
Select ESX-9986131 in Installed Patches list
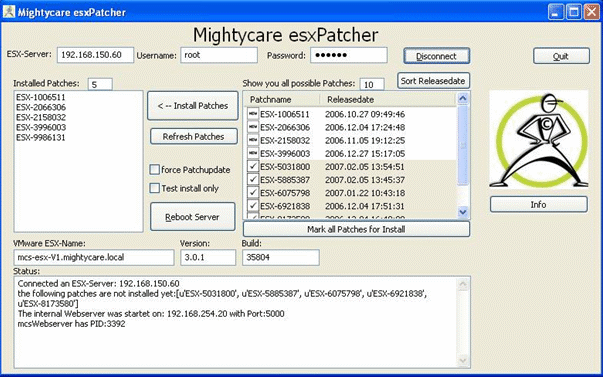41,137
